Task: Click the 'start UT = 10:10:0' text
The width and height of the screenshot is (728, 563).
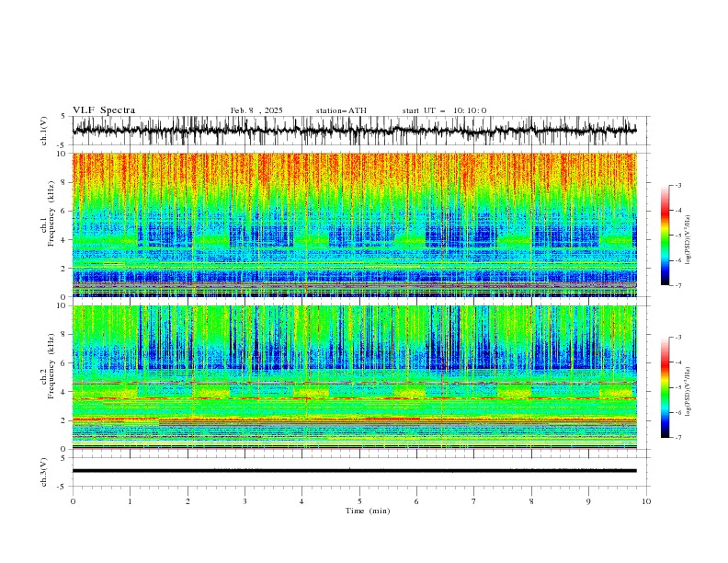Action: click(x=444, y=110)
